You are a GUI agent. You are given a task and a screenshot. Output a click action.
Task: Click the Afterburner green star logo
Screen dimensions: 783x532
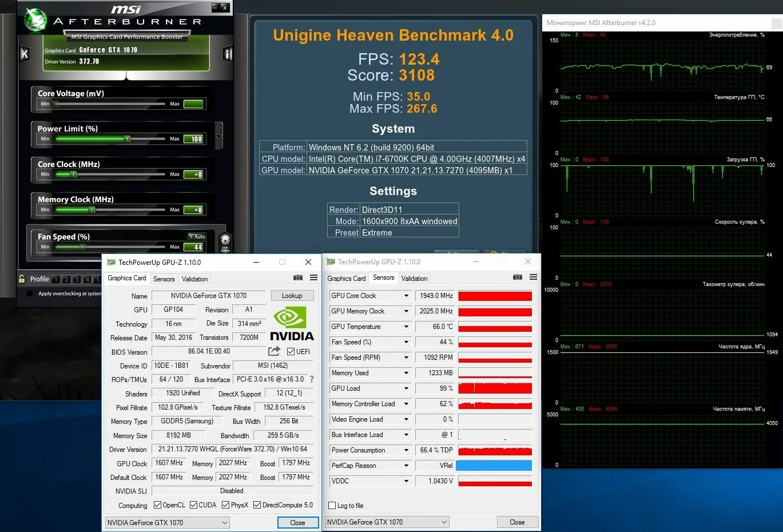click(x=35, y=19)
